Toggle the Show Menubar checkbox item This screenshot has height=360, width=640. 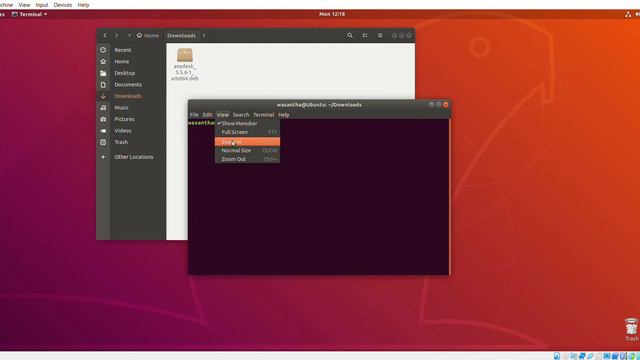pos(247,123)
